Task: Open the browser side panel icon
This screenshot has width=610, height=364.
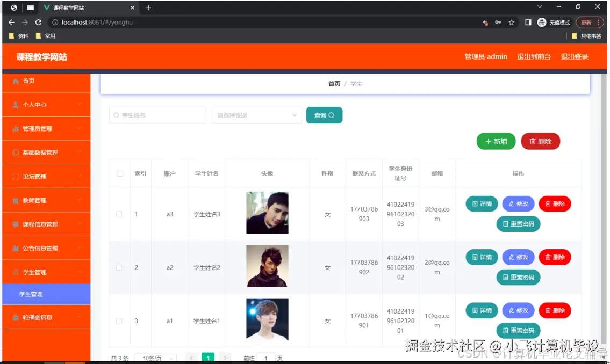Action: point(528,23)
